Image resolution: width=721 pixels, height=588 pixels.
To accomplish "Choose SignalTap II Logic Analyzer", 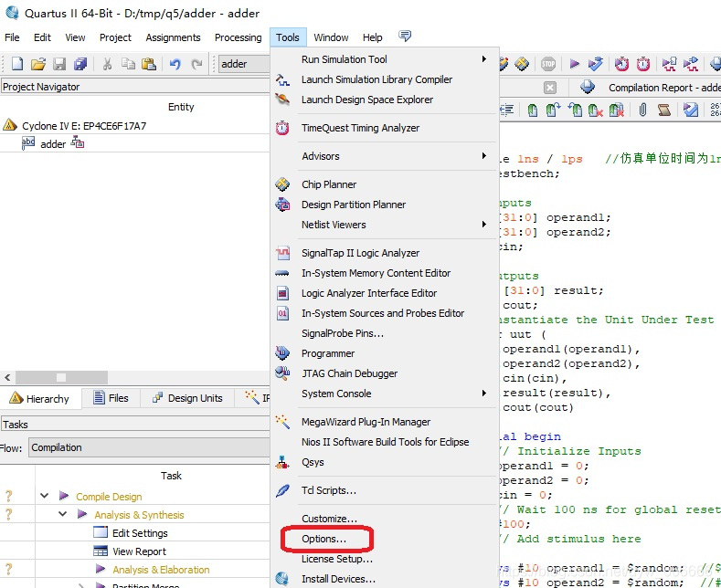I will click(385, 253).
